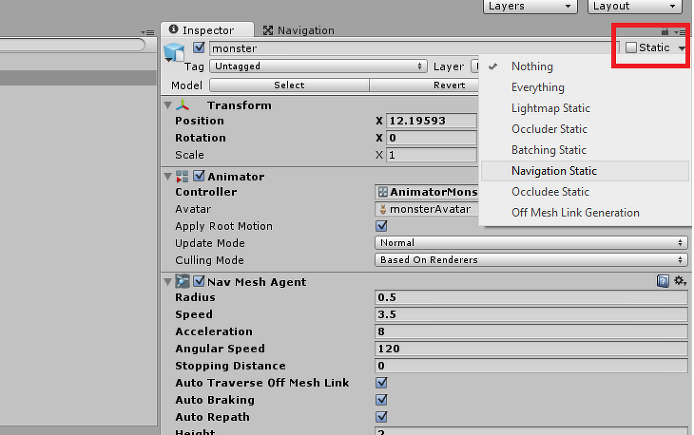This screenshot has height=435, width=694.
Task: Click the Acceleration value field
Action: click(531, 331)
